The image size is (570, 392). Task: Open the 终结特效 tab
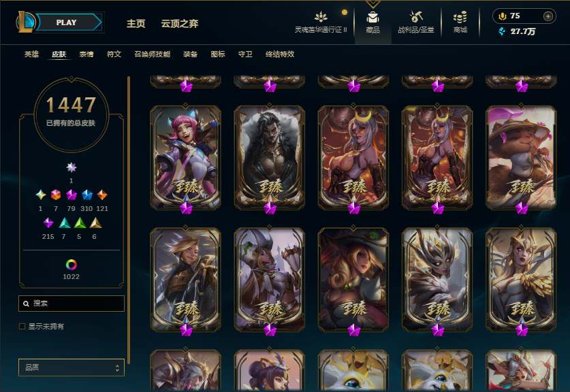pos(280,54)
